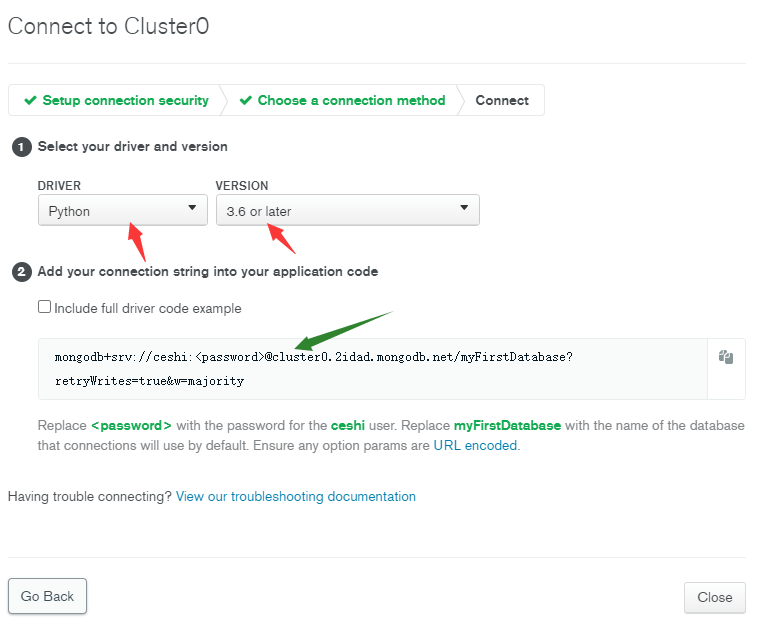Click the Setup connection security checkmark icon
The image size is (771, 627).
pyautogui.click(x=30, y=100)
